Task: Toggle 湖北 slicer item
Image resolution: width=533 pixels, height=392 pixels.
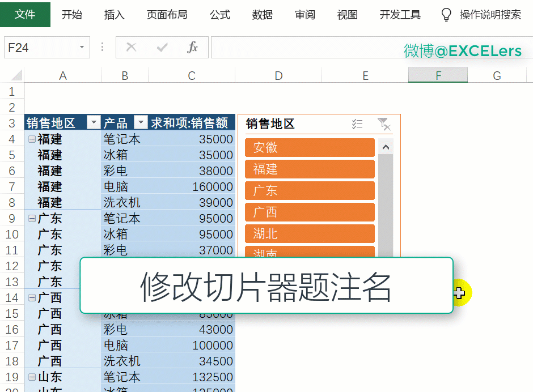Action: click(310, 233)
